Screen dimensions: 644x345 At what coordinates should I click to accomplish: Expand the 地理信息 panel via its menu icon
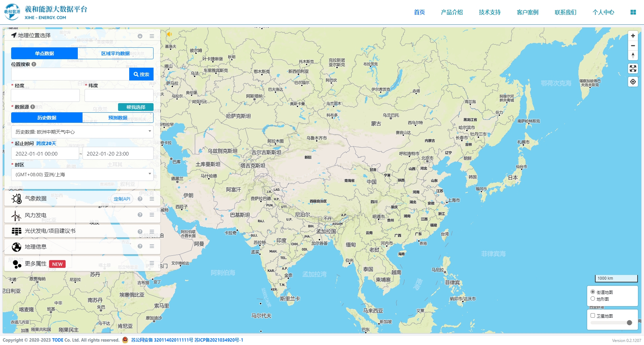(152, 246)
